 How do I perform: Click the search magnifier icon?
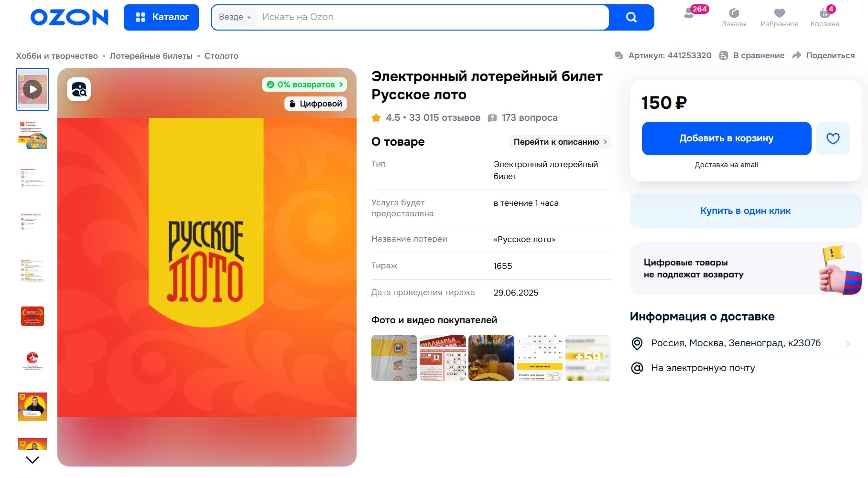pos(631,17)
